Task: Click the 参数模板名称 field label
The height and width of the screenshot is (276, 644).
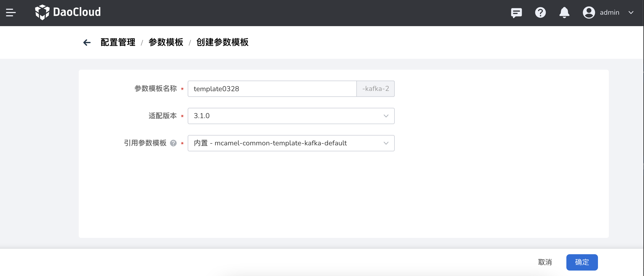Action: pyautogui.click(x=156, y=89)
